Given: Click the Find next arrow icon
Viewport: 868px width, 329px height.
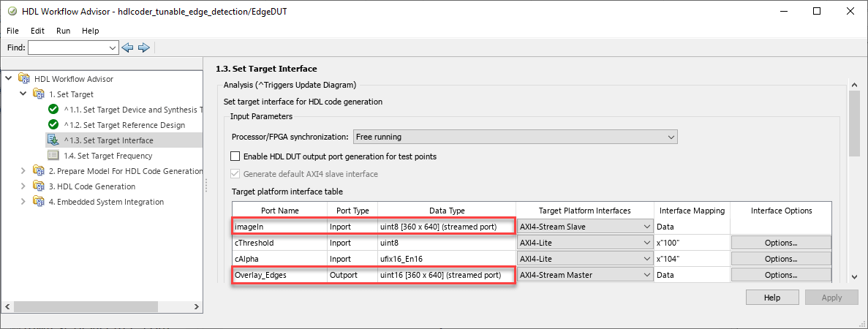Looking at the screenshot, I should pos(143,48).
